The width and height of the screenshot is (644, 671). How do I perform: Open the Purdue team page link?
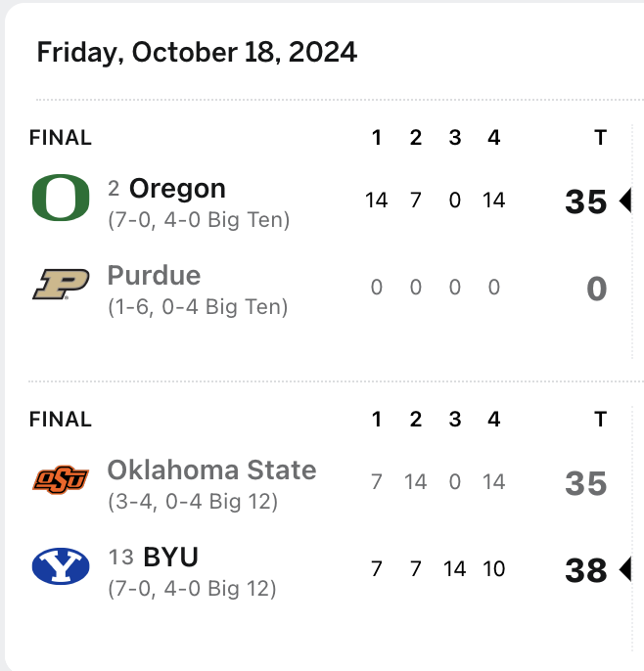(x=154, y=276)
